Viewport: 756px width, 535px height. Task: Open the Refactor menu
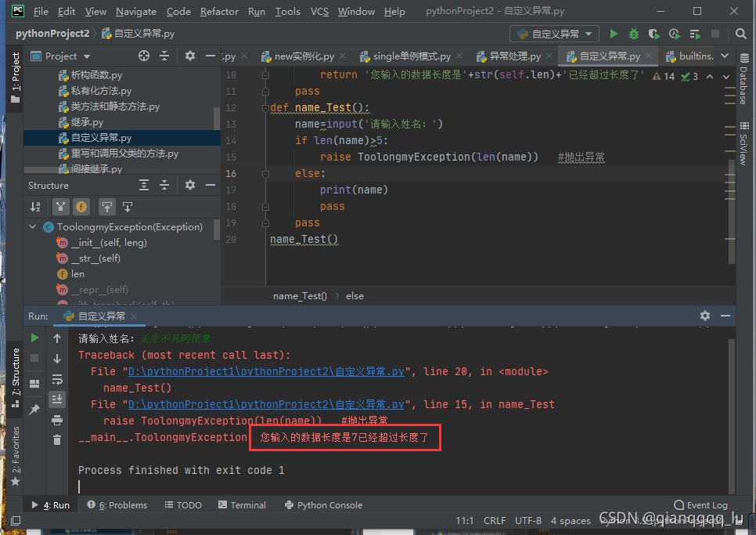pyautogui.click(x=219, y=11)
